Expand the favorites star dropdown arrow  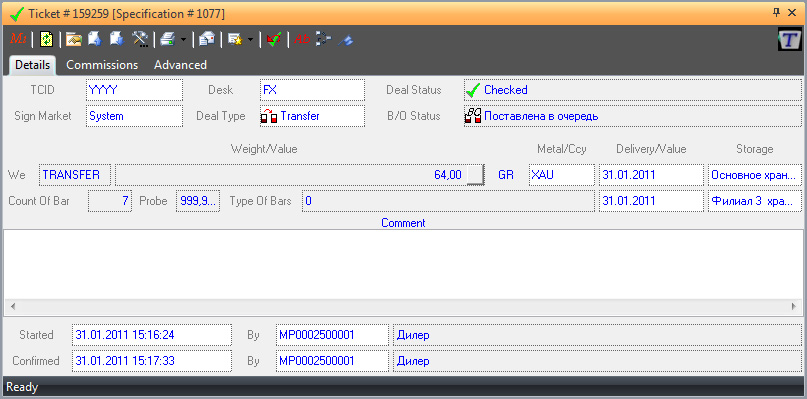(x=250, y=40)
